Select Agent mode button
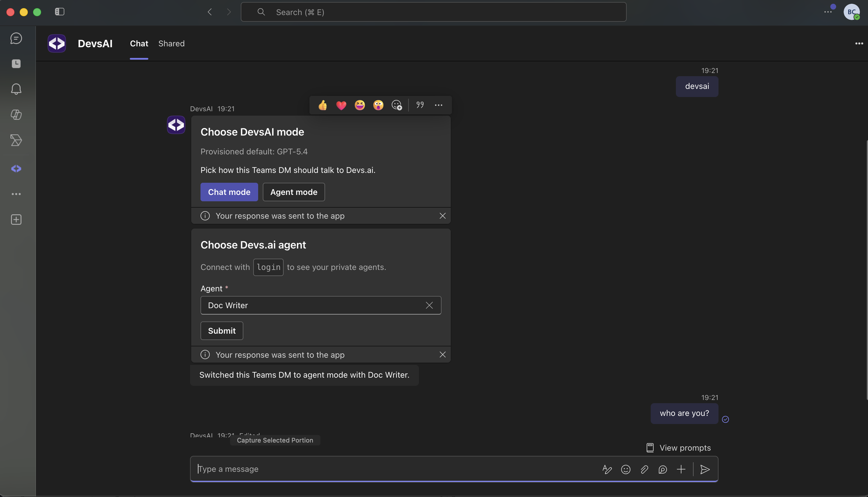This screenshot has height=497, width=868. (x=294, y=192)
